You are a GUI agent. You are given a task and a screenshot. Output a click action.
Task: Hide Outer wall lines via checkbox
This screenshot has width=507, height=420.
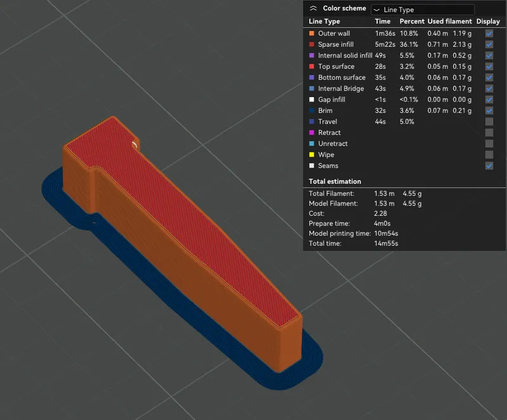pos(489,34)
